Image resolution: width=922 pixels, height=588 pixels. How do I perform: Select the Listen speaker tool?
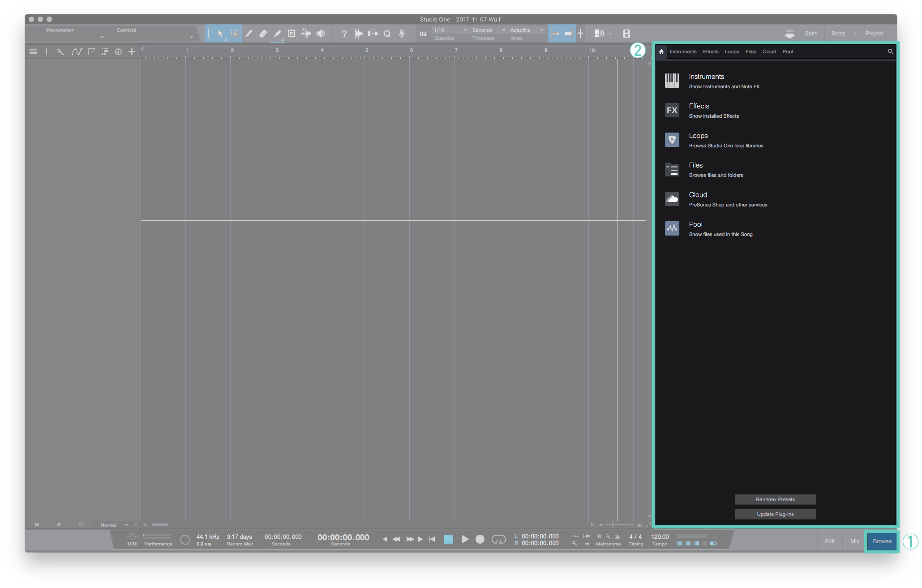(x=321, y=34)
